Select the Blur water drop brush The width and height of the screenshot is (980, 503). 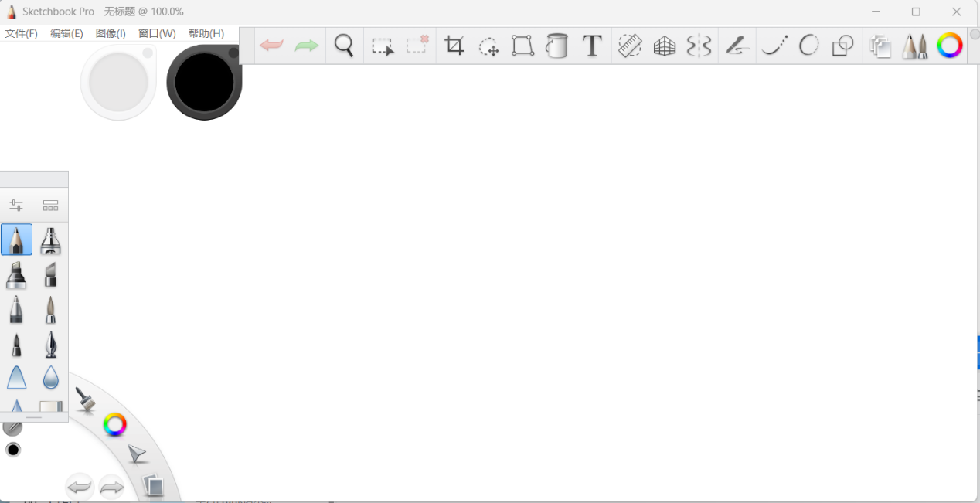pyautogui.click(x=51, y=377)
